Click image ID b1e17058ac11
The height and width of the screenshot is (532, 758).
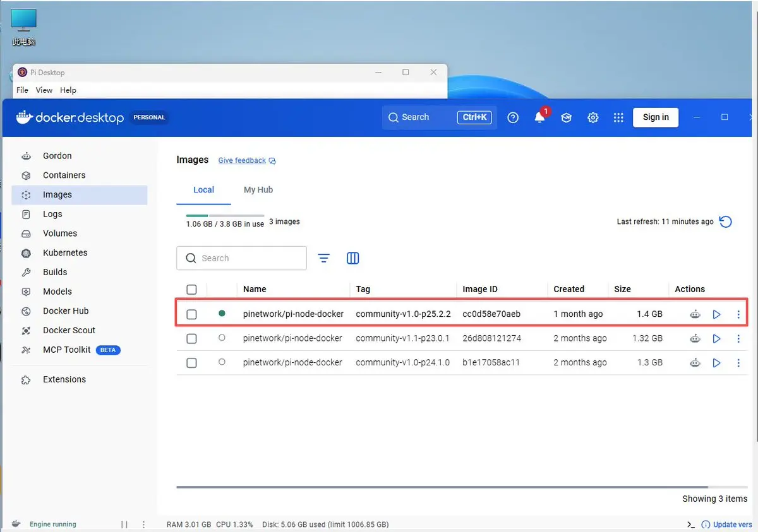point(490,363)
